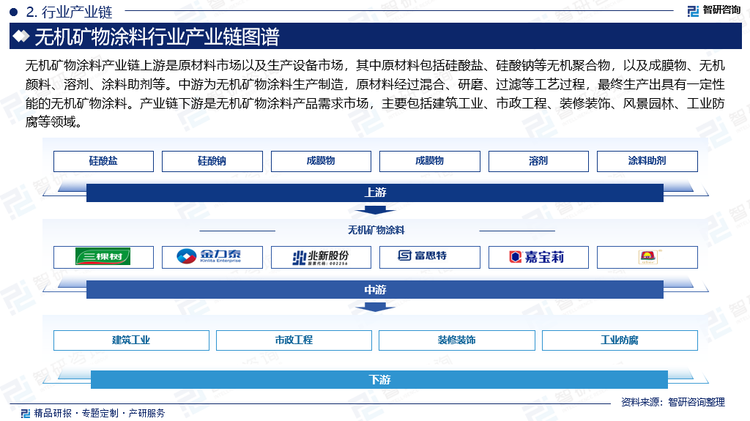This screenshot has height=421, width=750.
Task: Click the 无机矿物涂料 midstream label
Action: tap(376, 231)
